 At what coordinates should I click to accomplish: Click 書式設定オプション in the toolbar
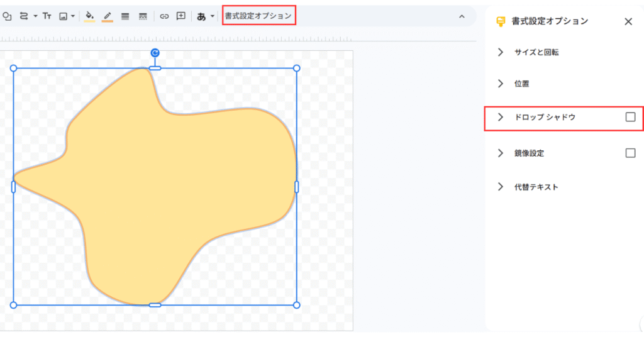coord(258,16)
